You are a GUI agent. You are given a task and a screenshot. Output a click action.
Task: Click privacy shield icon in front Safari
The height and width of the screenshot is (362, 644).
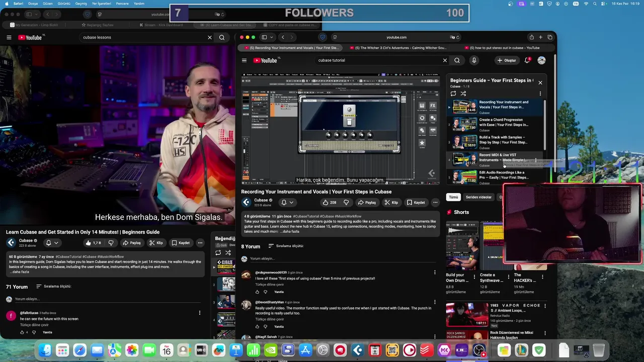point(323,37)
